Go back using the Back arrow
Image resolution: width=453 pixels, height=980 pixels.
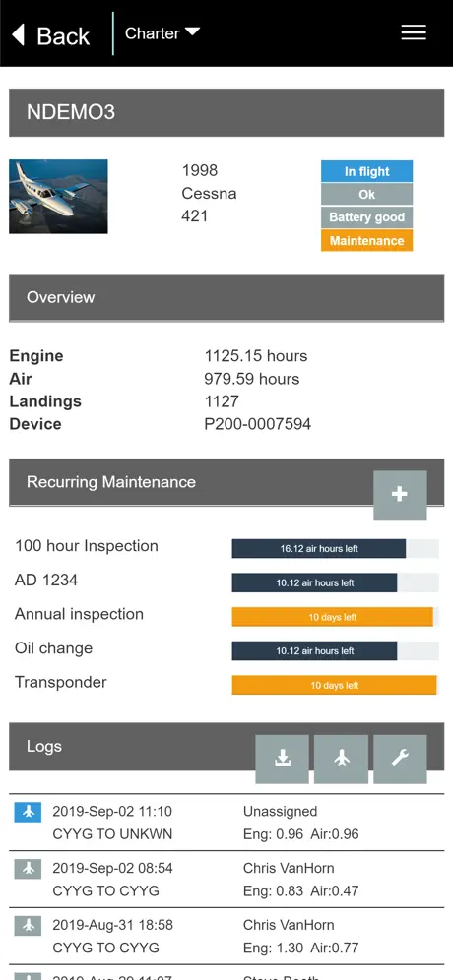click(50, 35)
